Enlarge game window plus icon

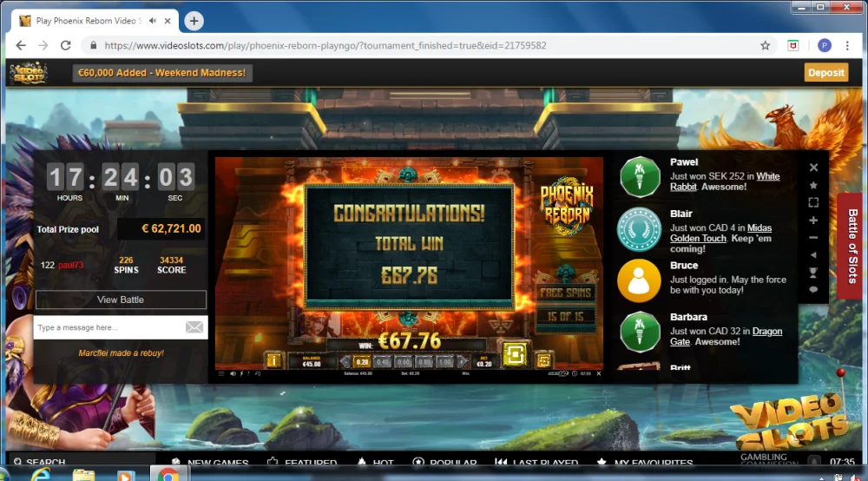813,221
